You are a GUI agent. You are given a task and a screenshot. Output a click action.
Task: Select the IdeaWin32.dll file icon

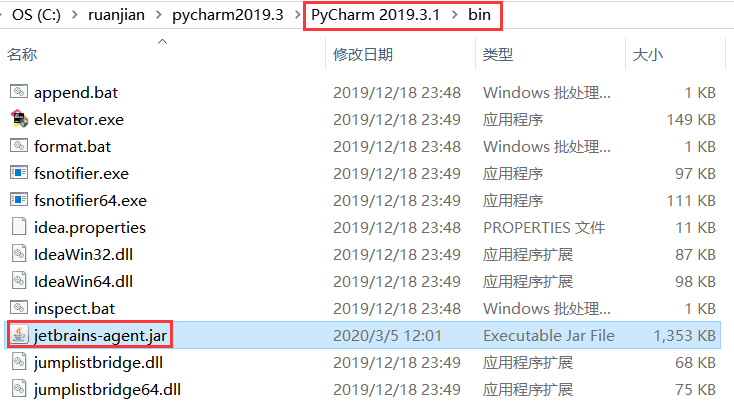19,254
